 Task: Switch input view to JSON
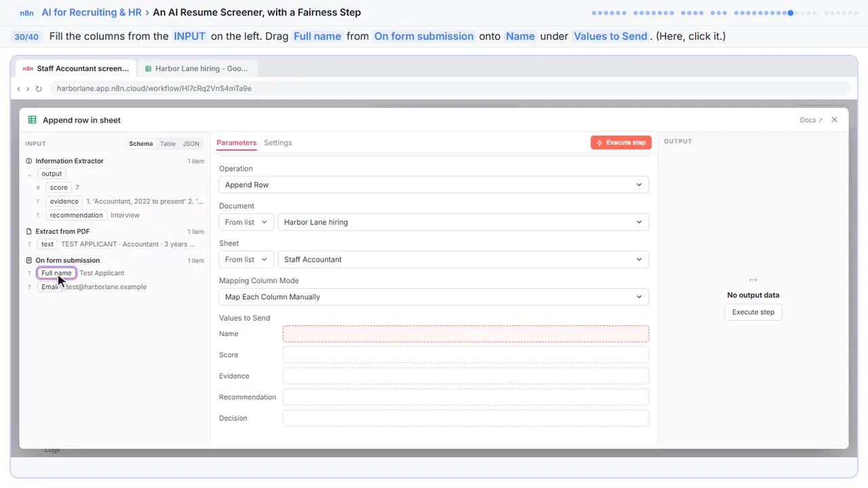point(191,144)
